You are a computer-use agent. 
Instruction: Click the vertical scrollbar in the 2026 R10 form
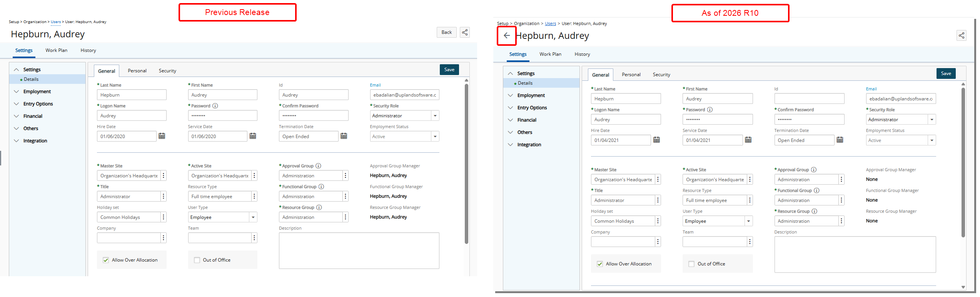(963, 162)
